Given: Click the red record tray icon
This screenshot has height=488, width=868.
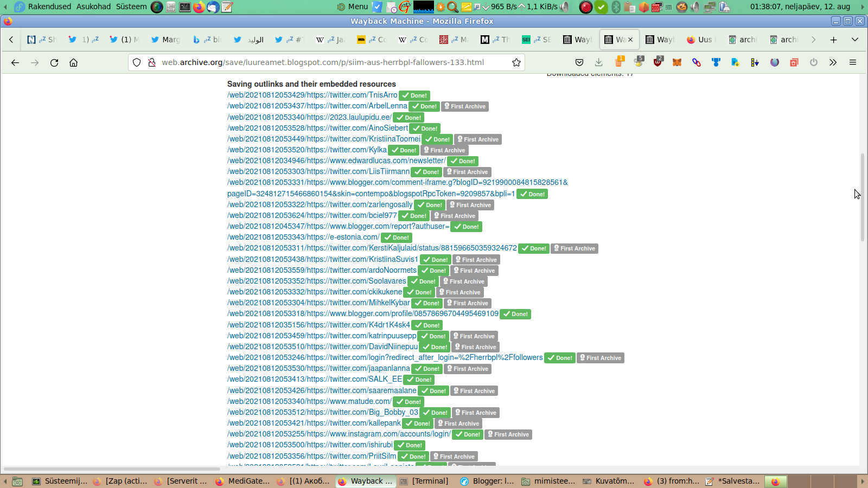Looking at the screenshot, I should coord(586,7).
